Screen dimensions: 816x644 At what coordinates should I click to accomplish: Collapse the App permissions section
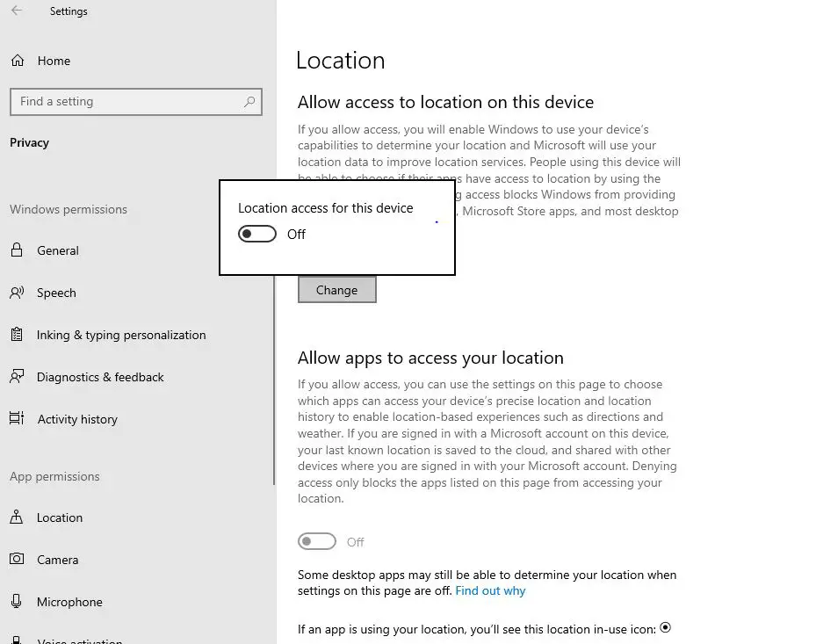click(54, 476)
